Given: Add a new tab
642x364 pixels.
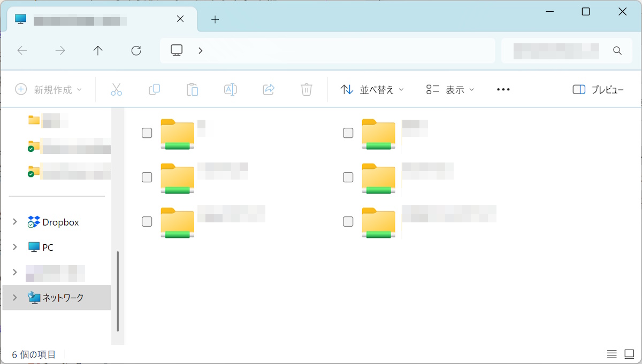Looking at the screenshot, I should point(215,20).
